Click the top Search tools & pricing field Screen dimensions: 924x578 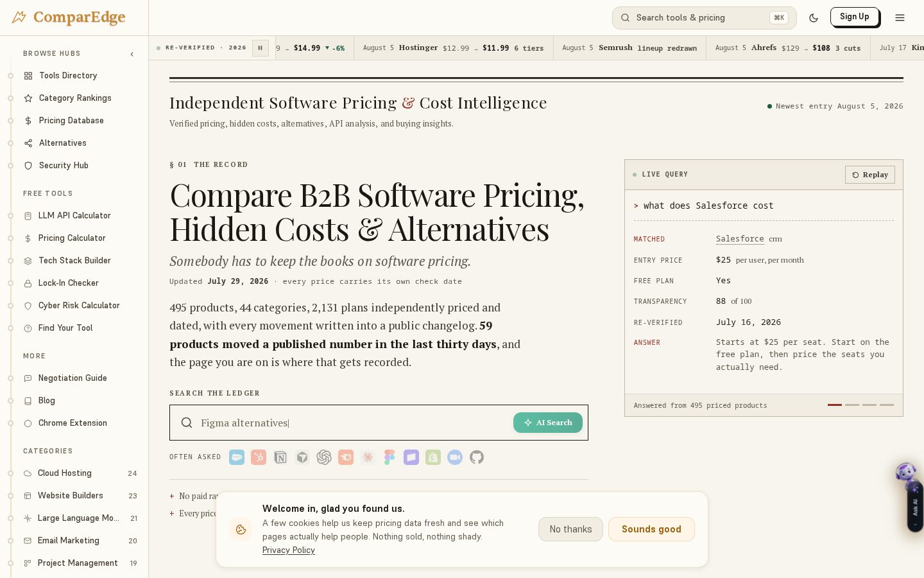[x=704, y=18]
